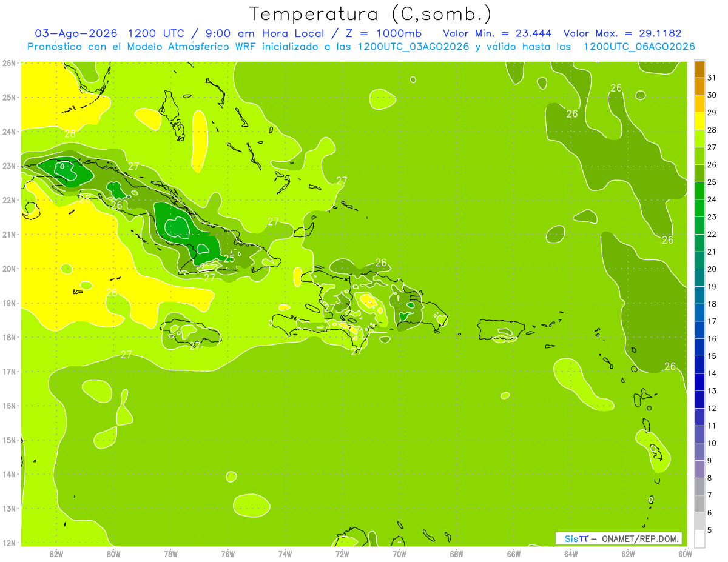Click the 66W longitude axis label
The image size is (728, 562).
click(514, 554)
